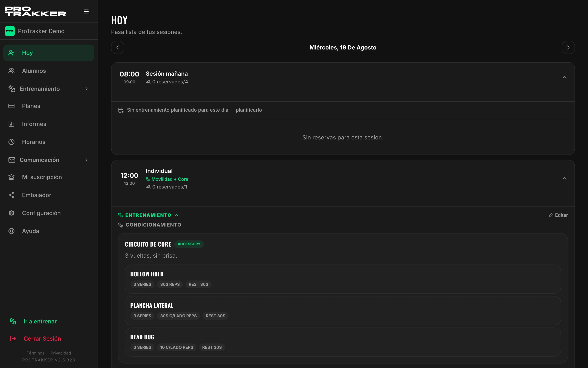Collapse the Sesión mañana card
Viewport: 588px width, 368px height.
tap(565, 77)
